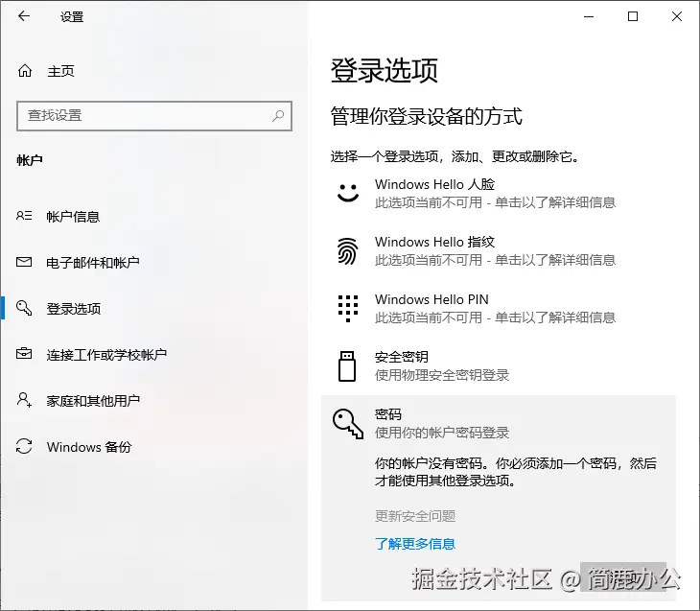Expand the Windows Hello 指纹 option
This screenshot has height=611, width=700.
pyautogui.click(x=499, y=250)
